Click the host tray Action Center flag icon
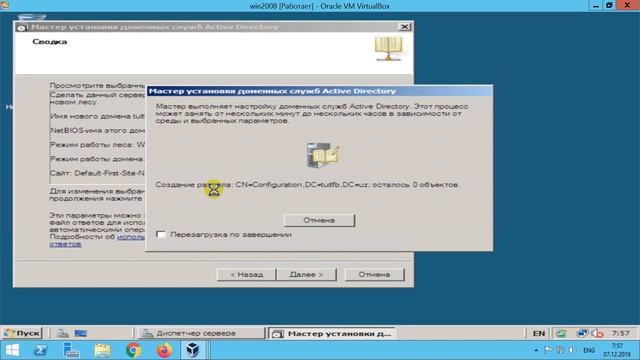The image size is (640, 360). 548,350
